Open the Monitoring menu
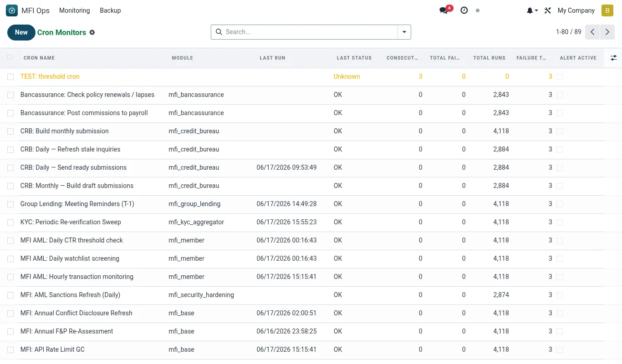Viewport: 622px width, 364px height. [75, 10]
